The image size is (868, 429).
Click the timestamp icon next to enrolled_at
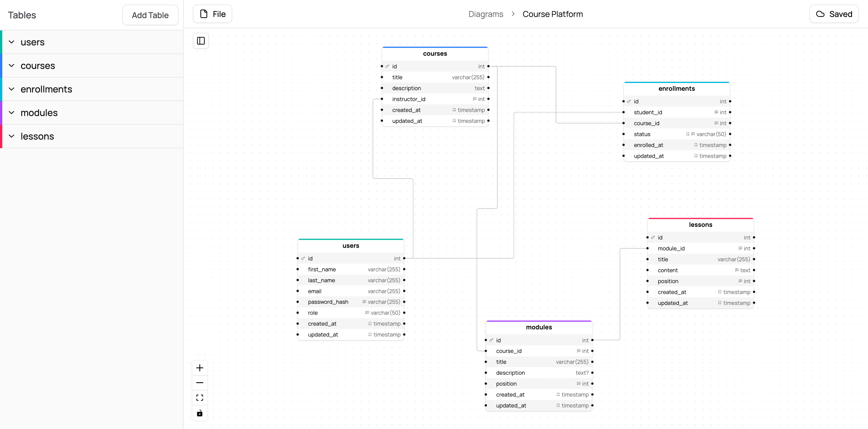pos(696,145)
